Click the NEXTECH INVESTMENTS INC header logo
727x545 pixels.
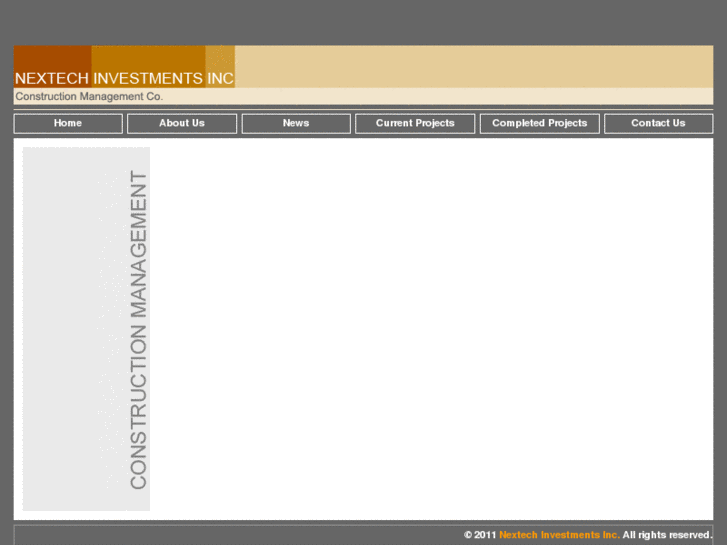tap(124, 67)
